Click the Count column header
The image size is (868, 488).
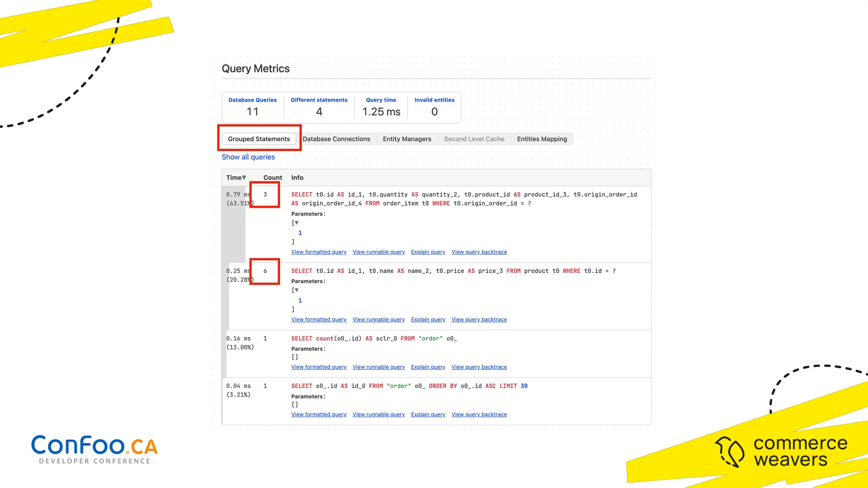point(273,177)
